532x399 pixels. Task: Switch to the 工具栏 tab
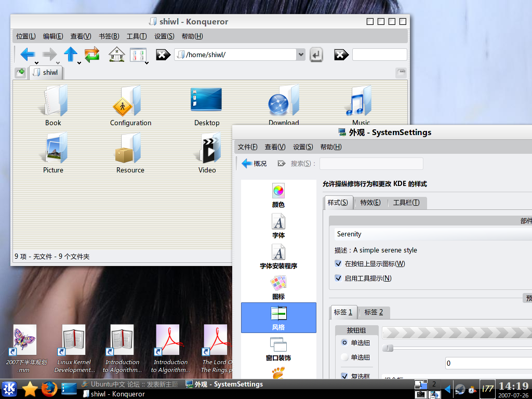pos(406,203)
